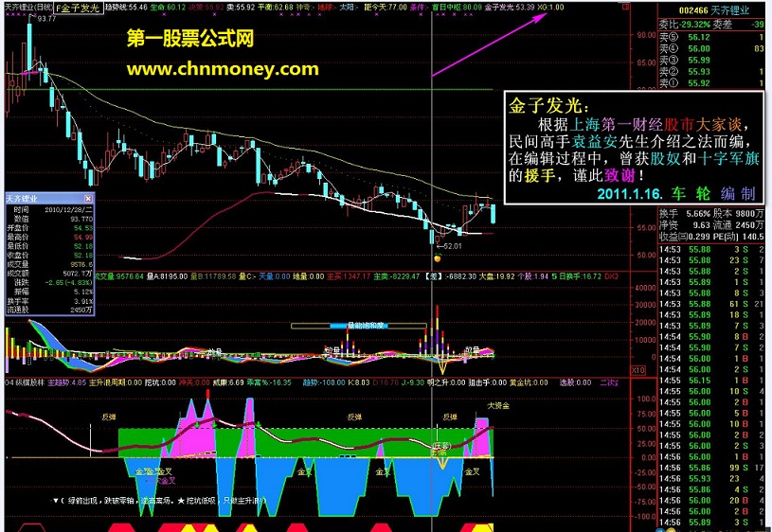Click the 最高价 54.99 row in popup
Image resolution: width=772 pixels, height=532 pixels.
coord(49,238)
